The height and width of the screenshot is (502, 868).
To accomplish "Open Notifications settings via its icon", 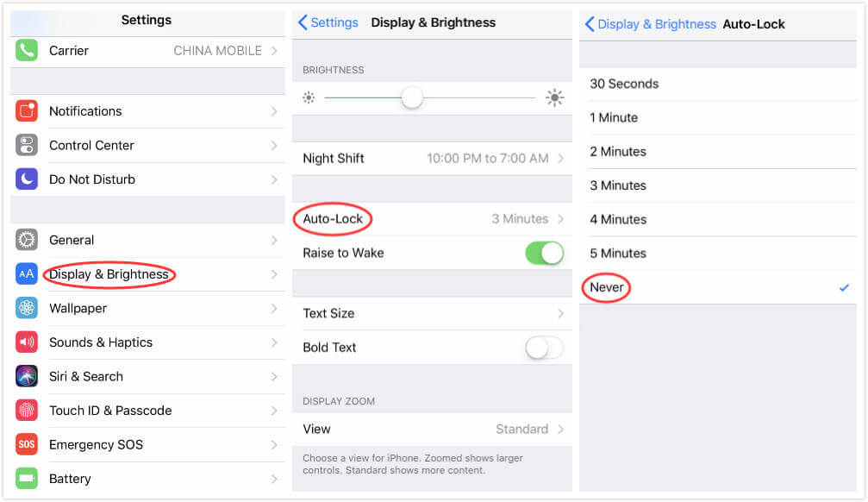I will coord(24,111).
